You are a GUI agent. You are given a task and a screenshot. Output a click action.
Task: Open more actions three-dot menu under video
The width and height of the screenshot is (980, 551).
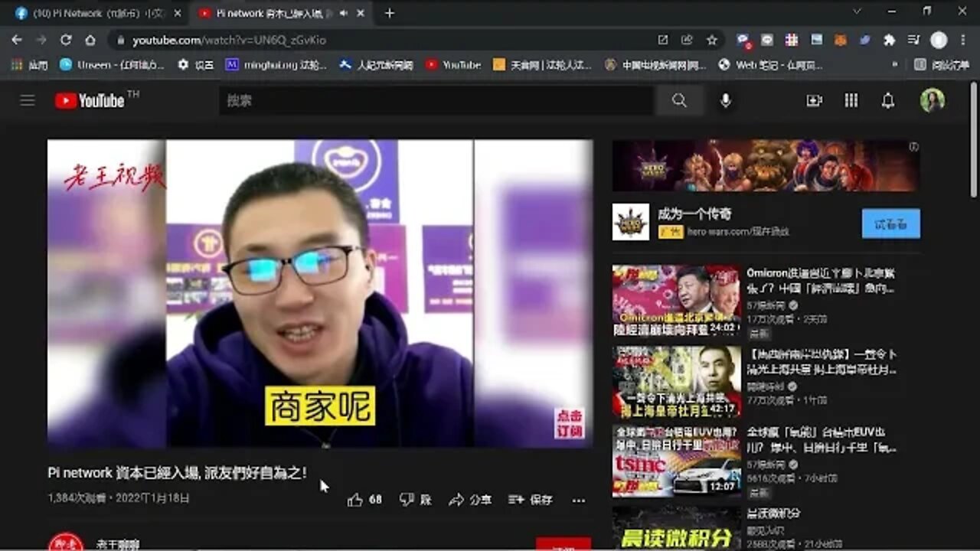point(579,500)
